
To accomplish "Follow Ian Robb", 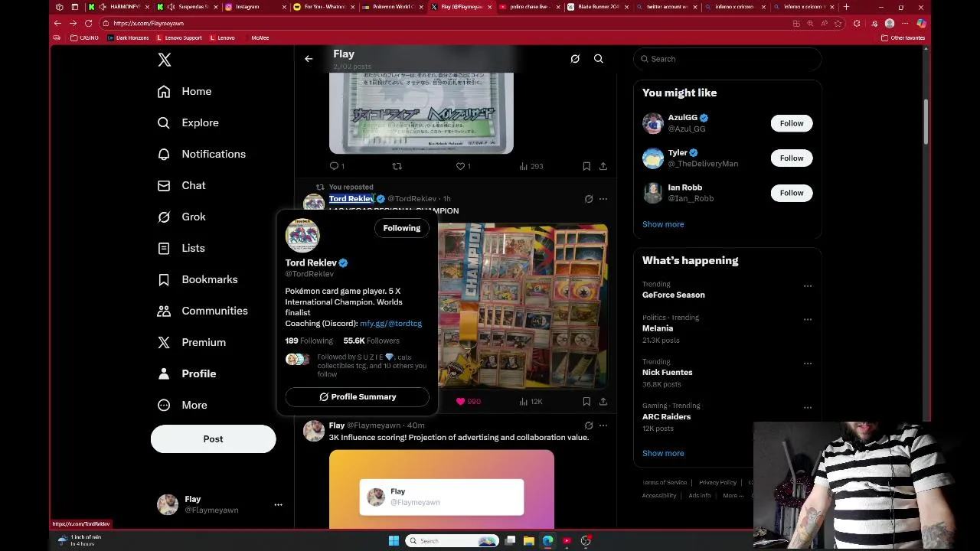I will point(792,193).
